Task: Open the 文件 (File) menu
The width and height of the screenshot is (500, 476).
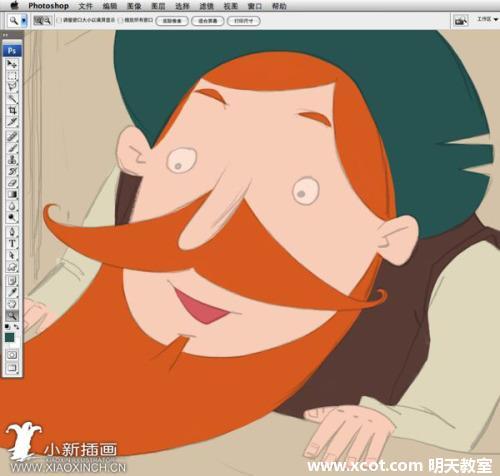Action: (86, 6)
